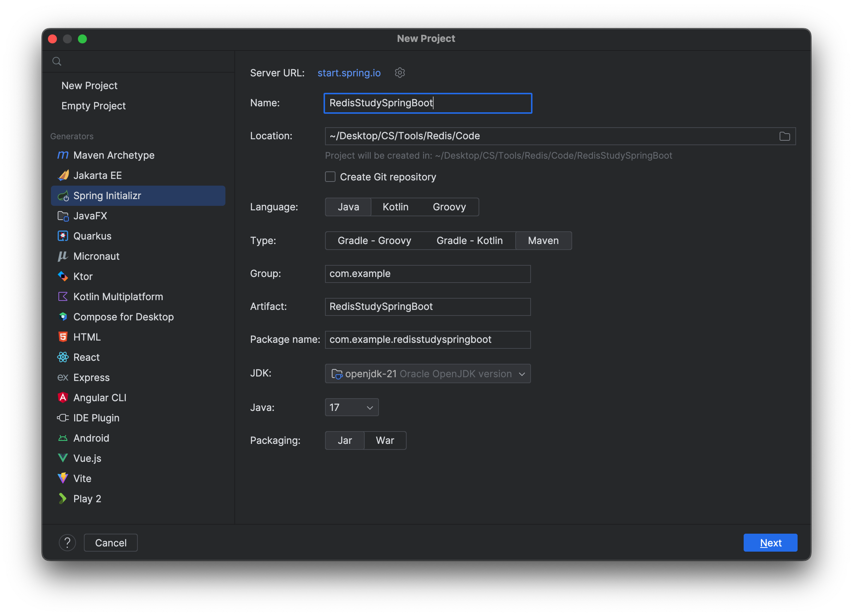Click the Angular CLI icon
The height and width of the screenshot is (616, 853).
pos(63,397)
